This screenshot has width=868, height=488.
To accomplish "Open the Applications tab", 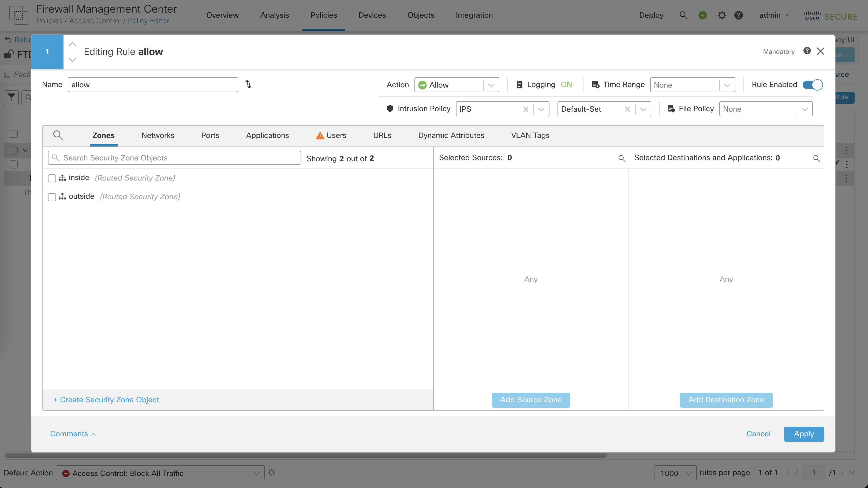I will click(x=267, y=135).
